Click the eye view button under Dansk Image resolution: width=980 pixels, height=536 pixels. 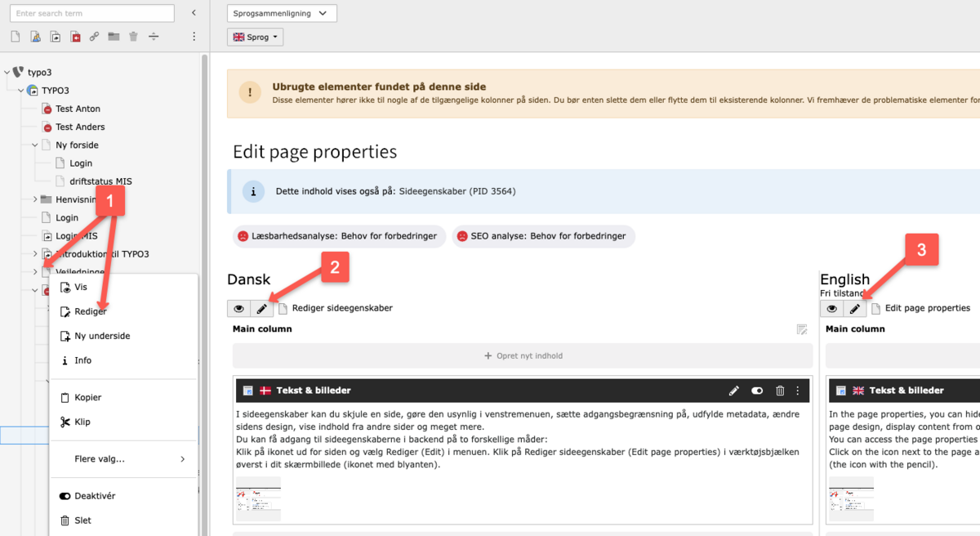pos(239,308)
